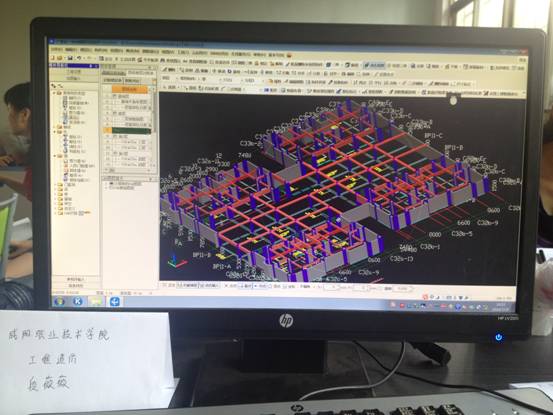This screenshot has width=553, height=415.
Task: Toggle 动态输入 dynamic input in bottom bar
Action: (x=209, y=285)
